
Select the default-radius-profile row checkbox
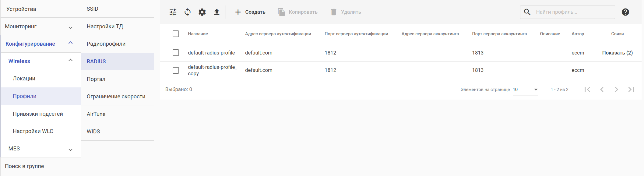pos(176,53)
